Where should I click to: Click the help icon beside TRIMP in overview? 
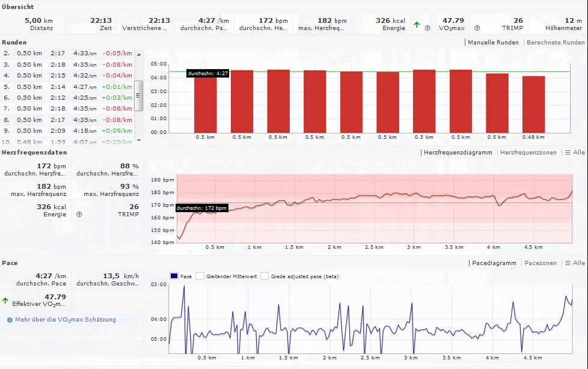point(477,28)
